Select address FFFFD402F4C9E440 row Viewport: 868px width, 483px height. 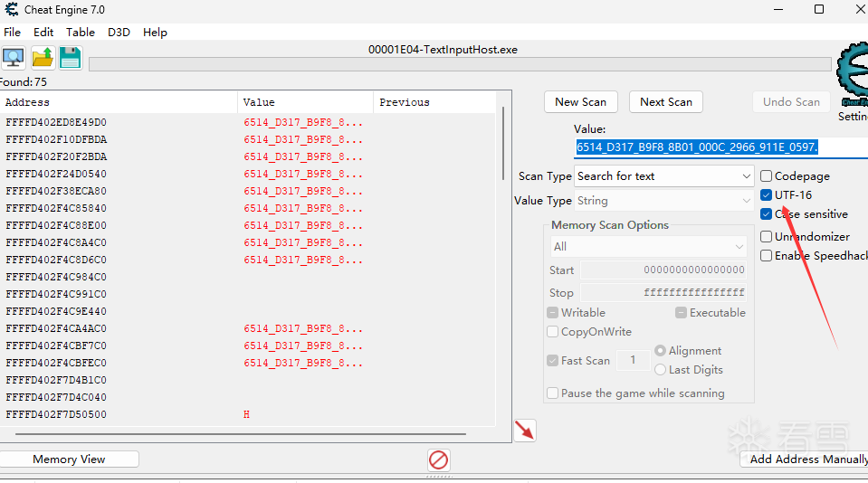[247, 311]
